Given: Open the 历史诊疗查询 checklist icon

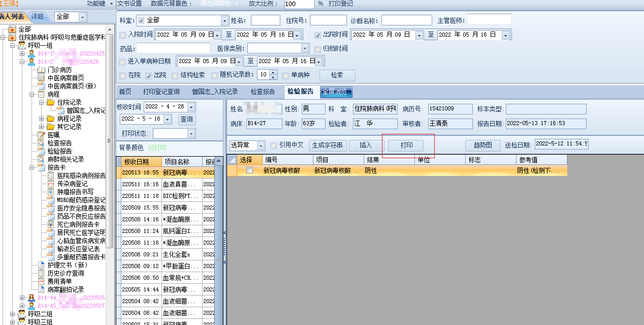Looking at the screenshot, I should pos(42,273).
